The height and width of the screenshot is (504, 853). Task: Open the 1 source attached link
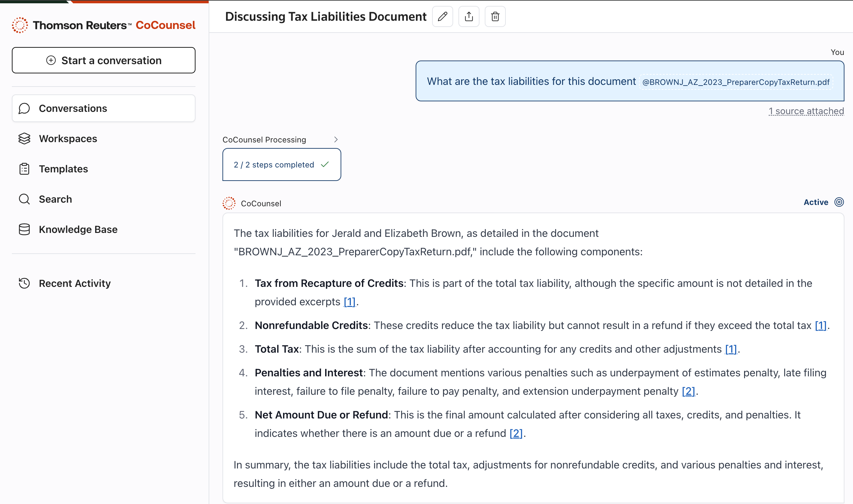pos(806,111)
